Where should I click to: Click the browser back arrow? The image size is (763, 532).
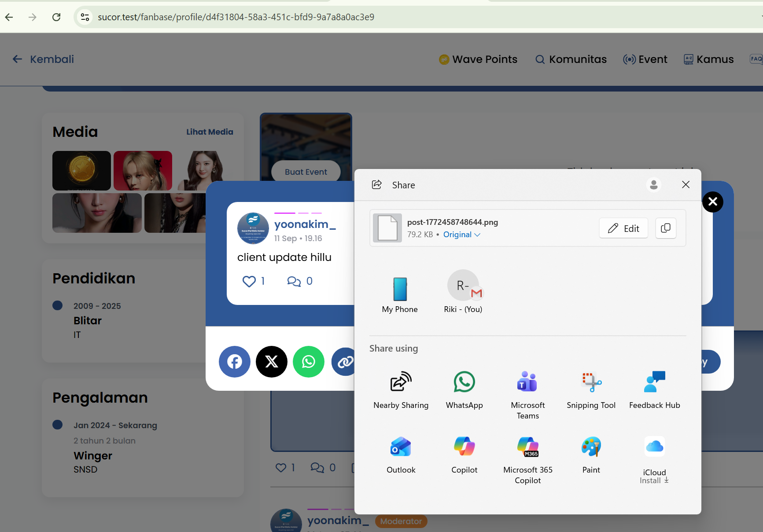point(9,17)
